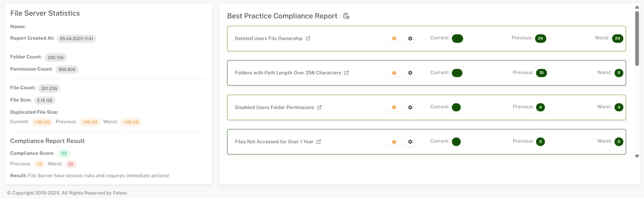This screenshot has height=220, width=644.
Task: Click help icon for Deleted Users File Ownership
Action: point(394,39)
